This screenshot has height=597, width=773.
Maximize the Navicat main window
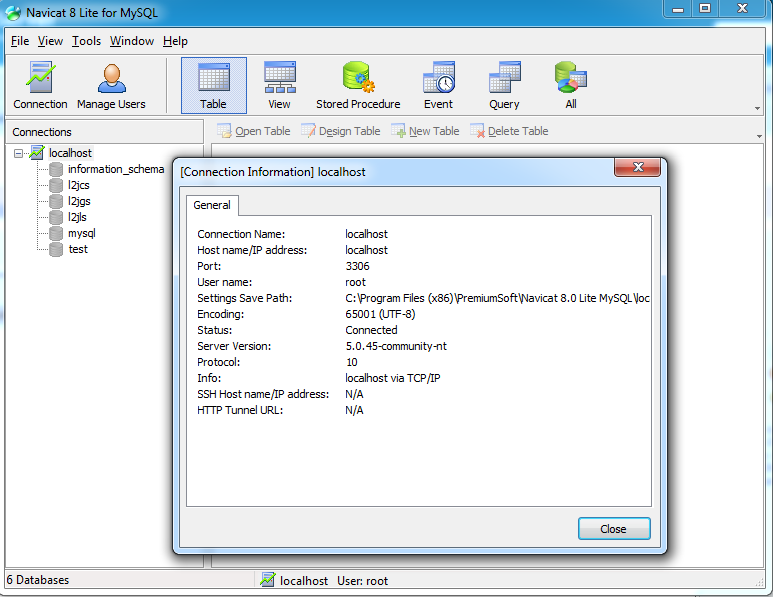[x=705, y=8]
